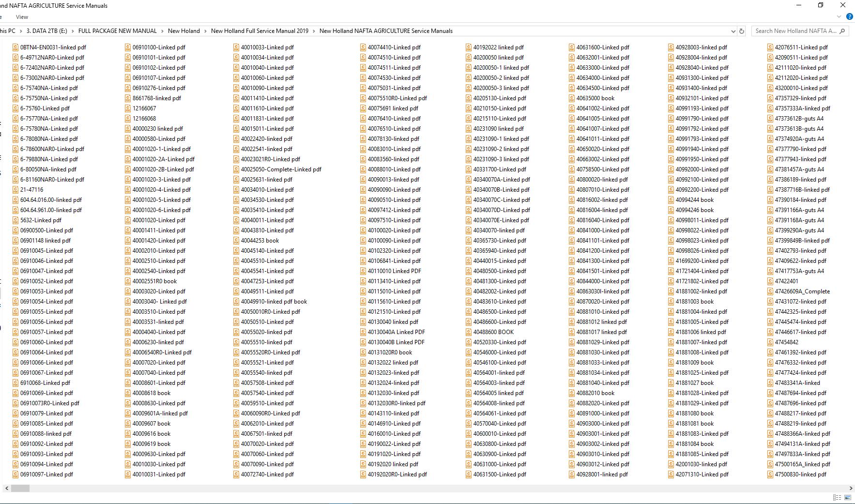Click the icon of 47373612B-guts A4
The width and height of the screenshot is (855, 504).
click(770, 119)
